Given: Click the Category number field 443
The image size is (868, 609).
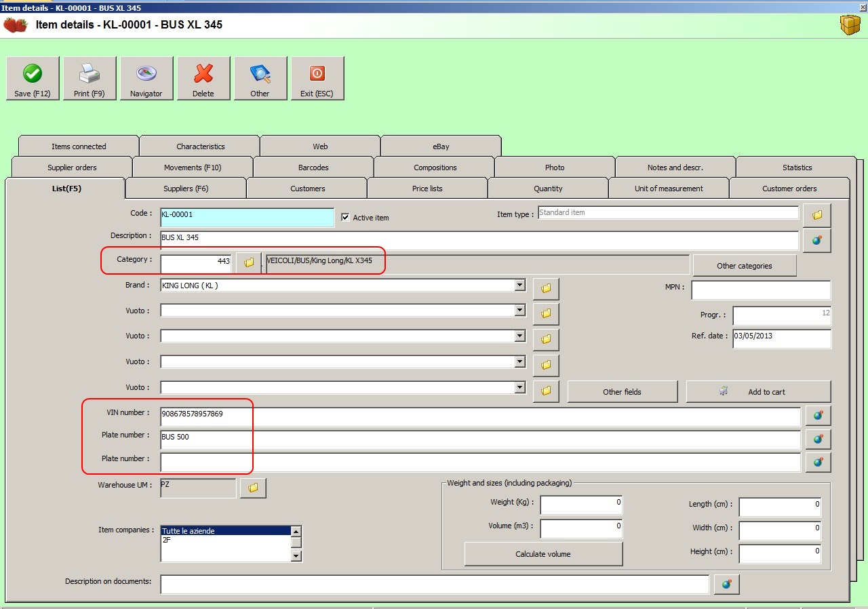Looking at the screenshot, I should click(196, 263).
